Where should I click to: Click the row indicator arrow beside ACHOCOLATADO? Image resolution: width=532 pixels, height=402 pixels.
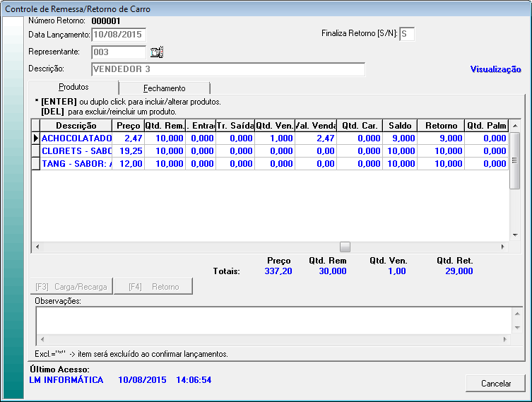tap(35, 138)
